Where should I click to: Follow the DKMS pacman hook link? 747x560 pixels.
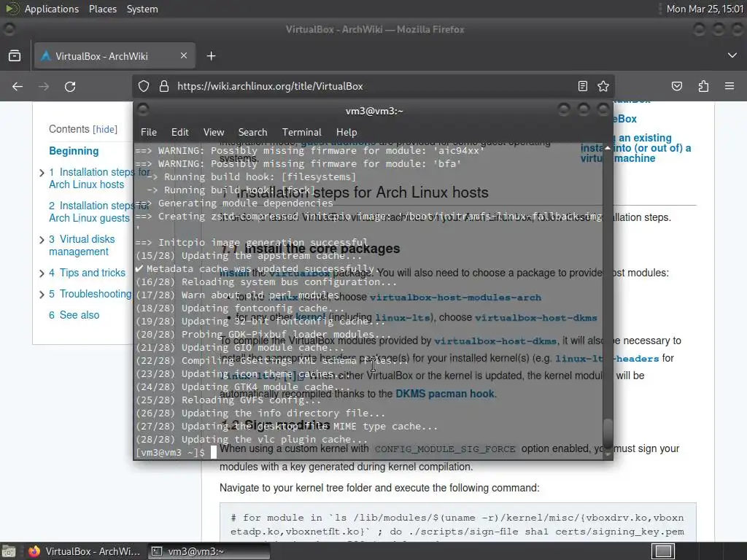coord(445,394)
